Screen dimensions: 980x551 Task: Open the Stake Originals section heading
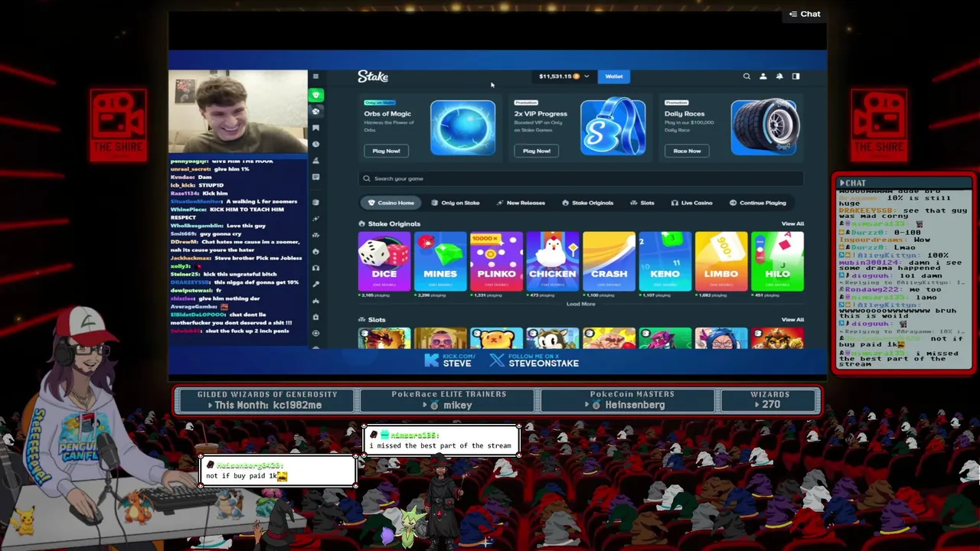389,223
